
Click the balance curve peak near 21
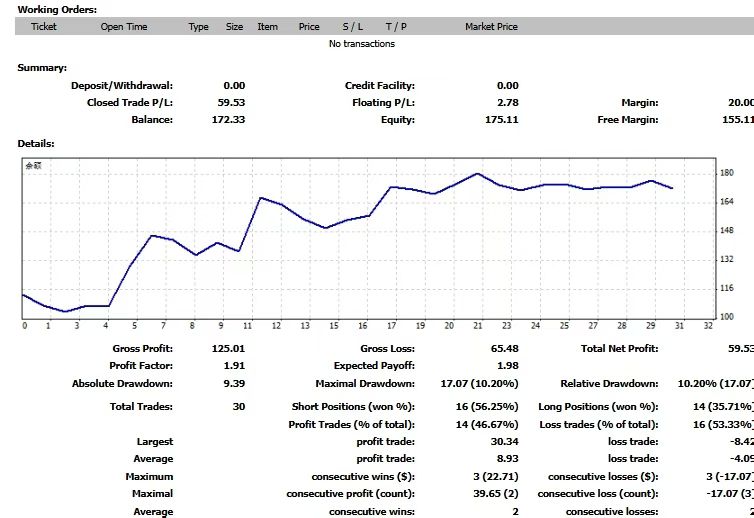tap(478, 174)
